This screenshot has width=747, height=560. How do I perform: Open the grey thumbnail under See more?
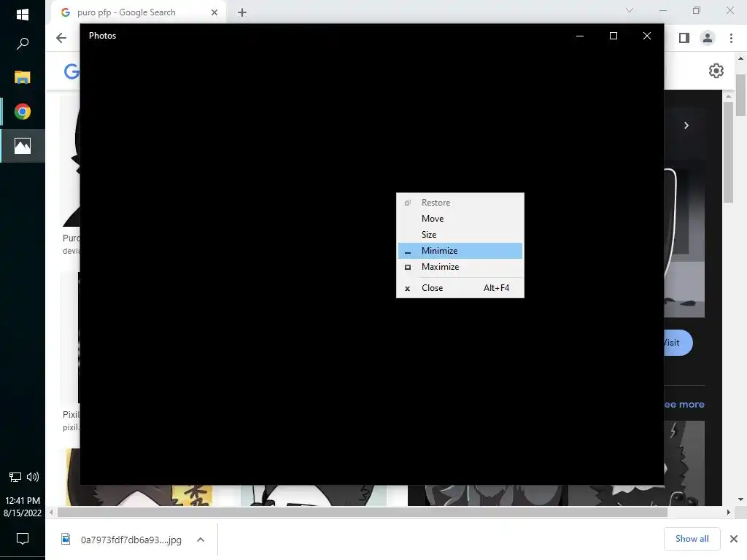click(x=684, y=463)
